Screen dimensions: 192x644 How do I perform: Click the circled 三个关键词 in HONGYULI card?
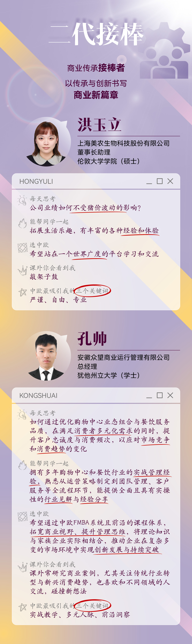[x=92, y=291]
